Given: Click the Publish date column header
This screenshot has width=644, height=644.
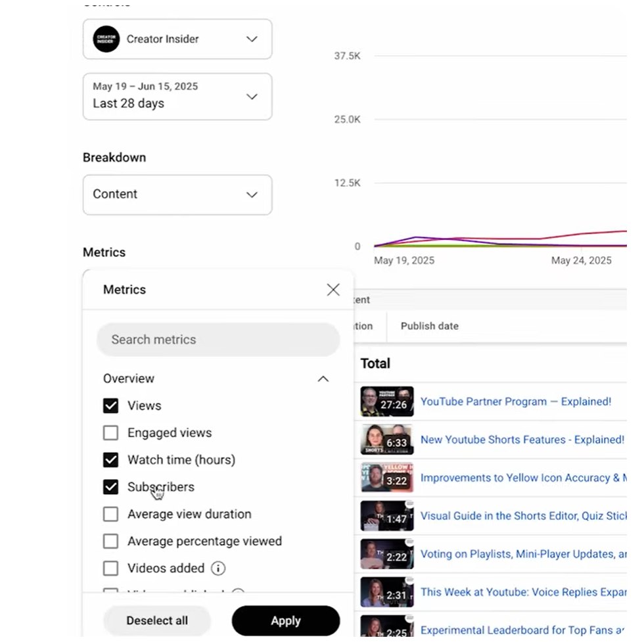Looking at the screenshot, I should point(430,326).
